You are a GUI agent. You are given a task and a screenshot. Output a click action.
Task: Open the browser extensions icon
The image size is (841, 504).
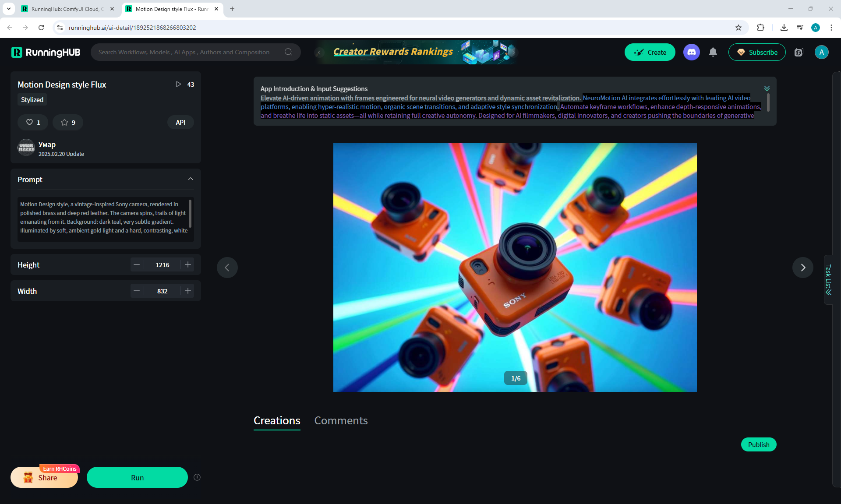tap(760, 28)
